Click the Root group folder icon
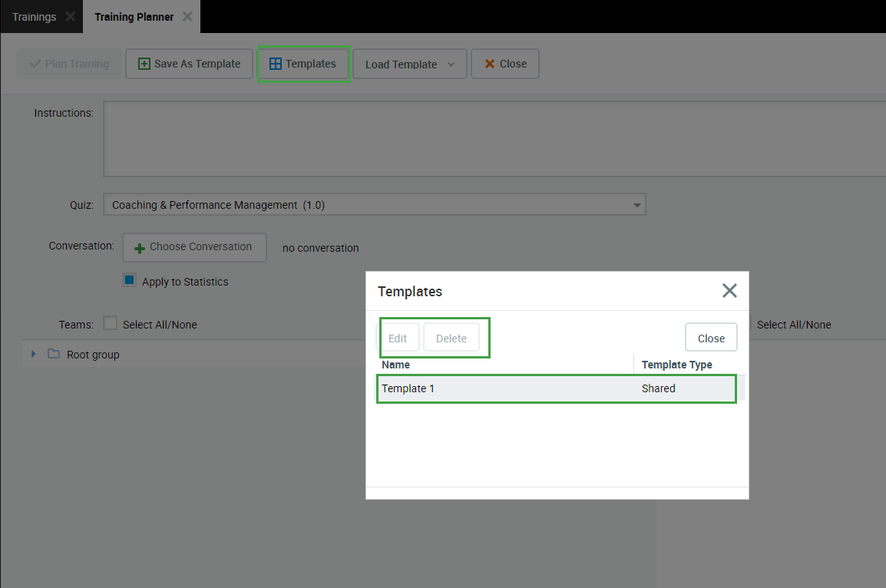 point(54,355)
